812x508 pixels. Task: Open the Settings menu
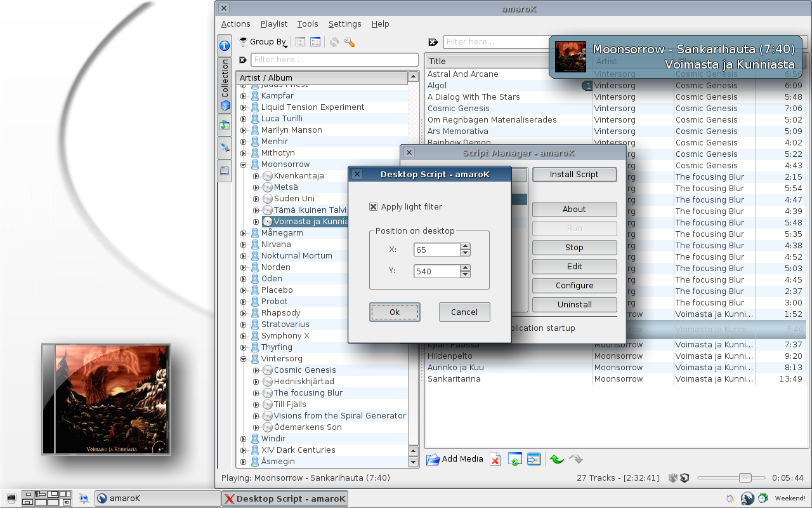click(x=345, y=24)
